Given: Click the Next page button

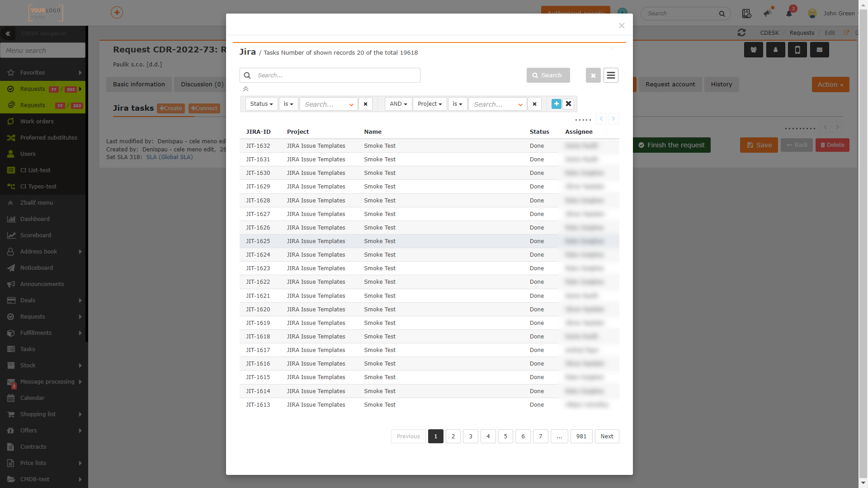Looking at the screenshot, I should 607,436.
